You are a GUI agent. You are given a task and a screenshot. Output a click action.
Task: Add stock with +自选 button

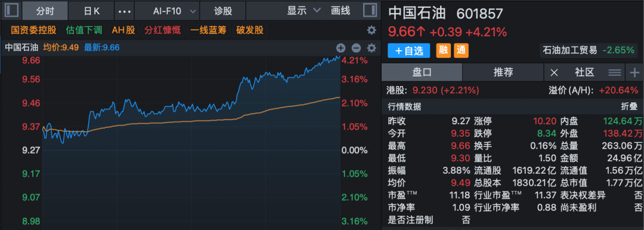click(408, 51)
